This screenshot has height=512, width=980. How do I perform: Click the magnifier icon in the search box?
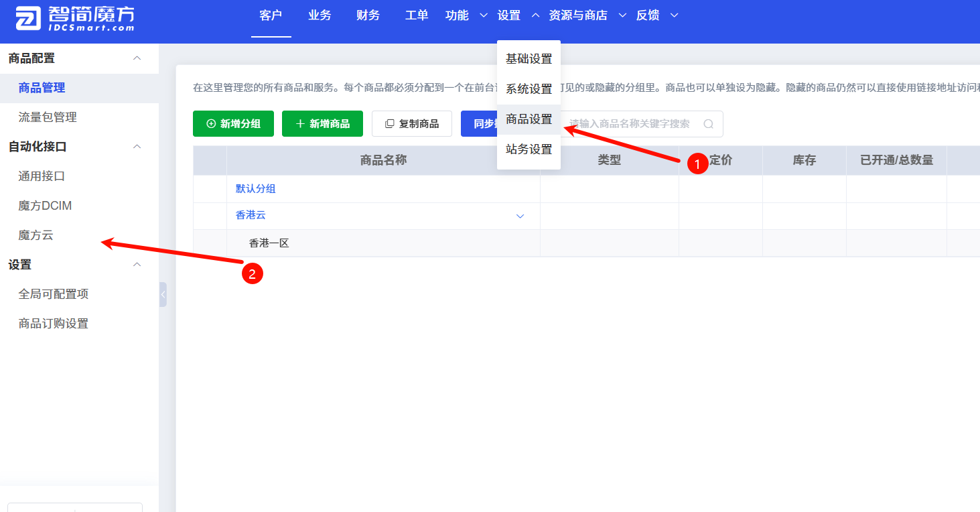(x=708, y=124)
